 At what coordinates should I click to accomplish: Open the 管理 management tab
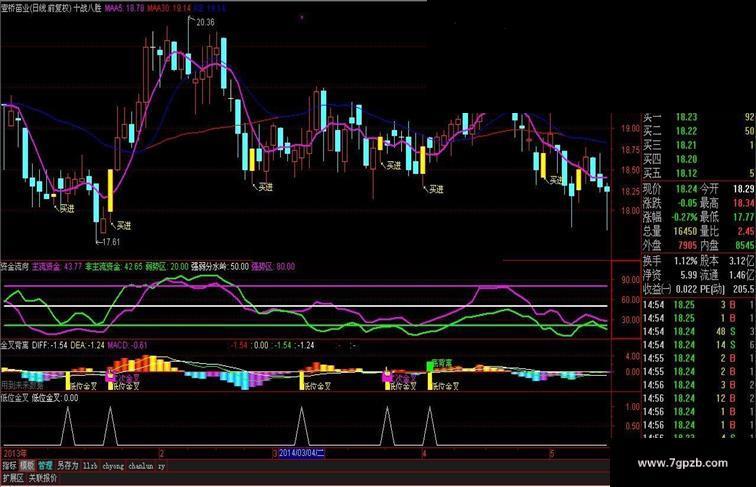[45, 466]
